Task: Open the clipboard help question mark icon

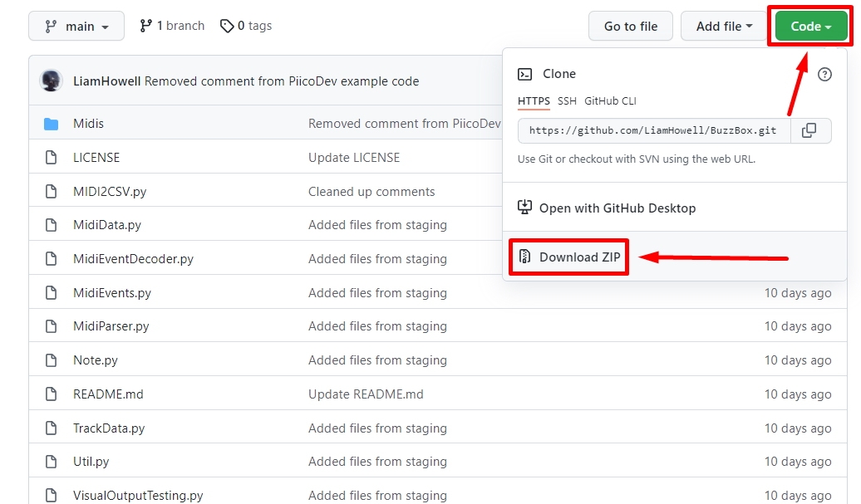Action: click(x=824, y=74)
